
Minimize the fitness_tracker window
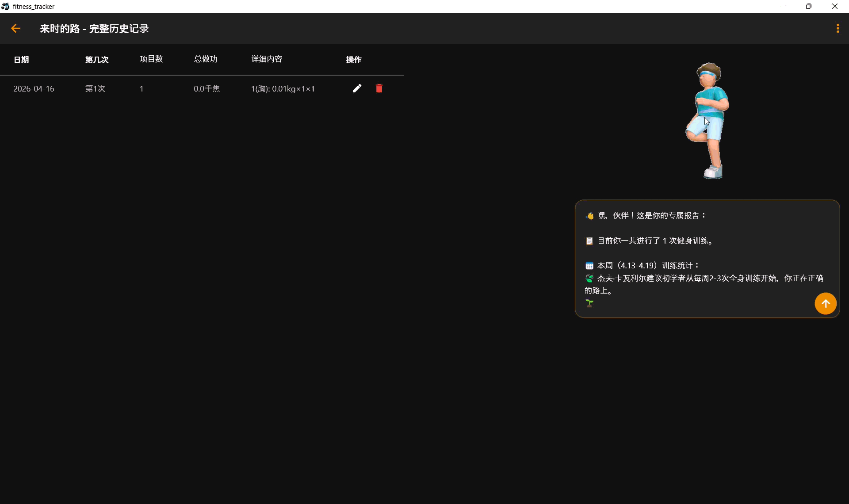pos(783,6)
